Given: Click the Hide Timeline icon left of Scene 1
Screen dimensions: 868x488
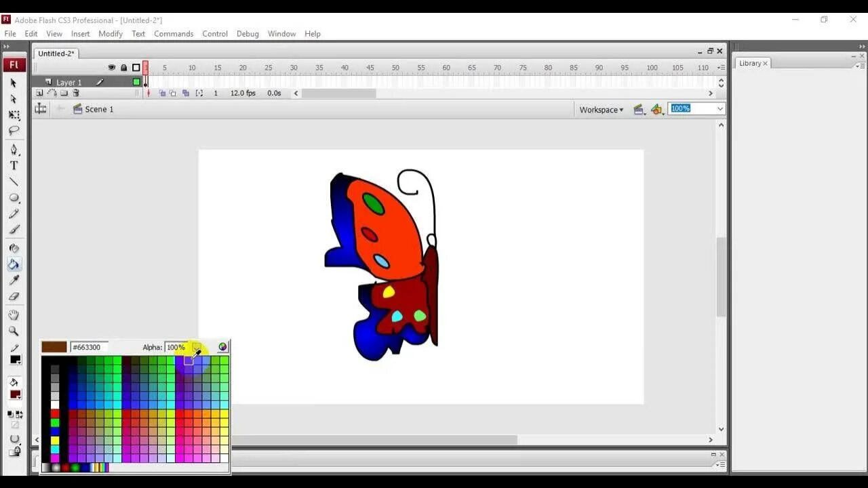Looking at the screenshot, I should point(41,109).
